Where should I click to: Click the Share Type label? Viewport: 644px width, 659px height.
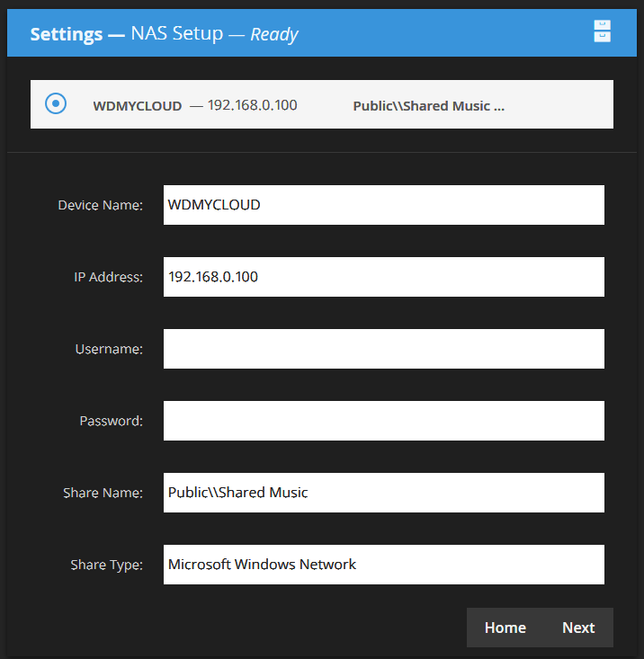tap(106, 565)
